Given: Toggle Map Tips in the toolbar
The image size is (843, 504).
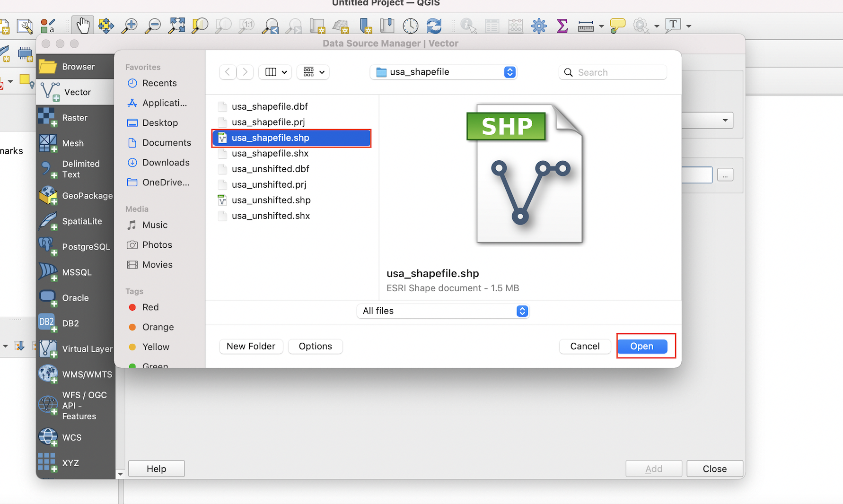Looking at the screenshot, I should 617,26.
